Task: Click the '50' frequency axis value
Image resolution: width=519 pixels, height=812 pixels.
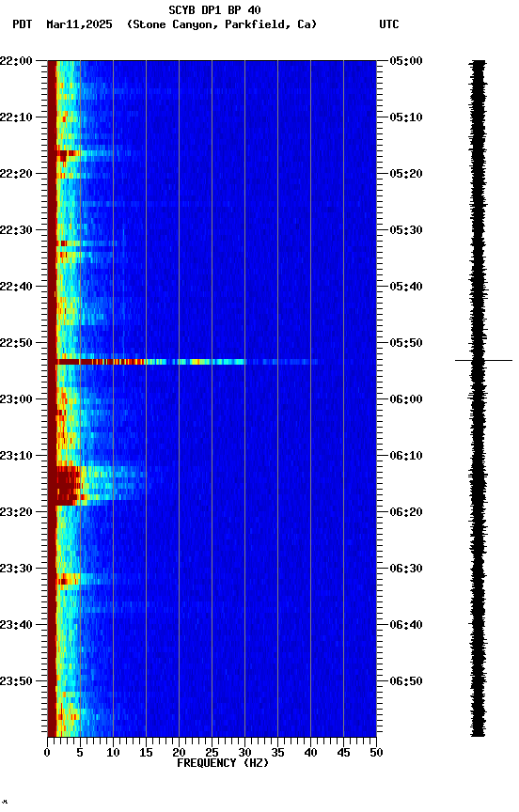Action: click(377, 753)
